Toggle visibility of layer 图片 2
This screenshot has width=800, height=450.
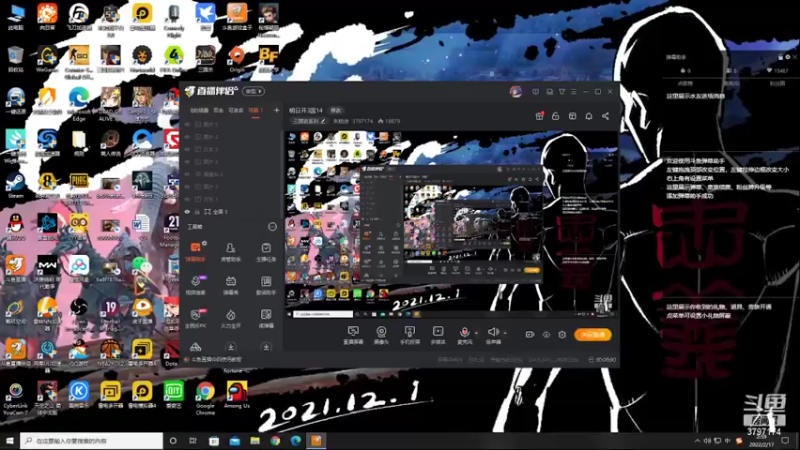click(x=187, y=187)
